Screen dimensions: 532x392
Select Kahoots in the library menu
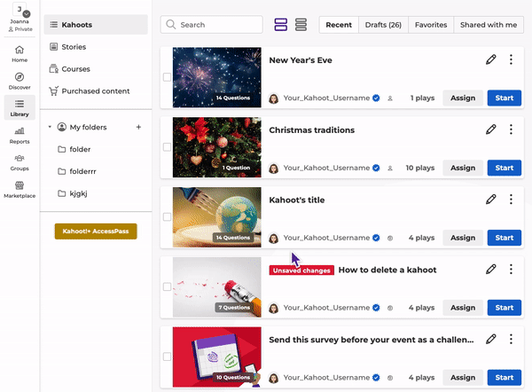[x=96, y=25]
